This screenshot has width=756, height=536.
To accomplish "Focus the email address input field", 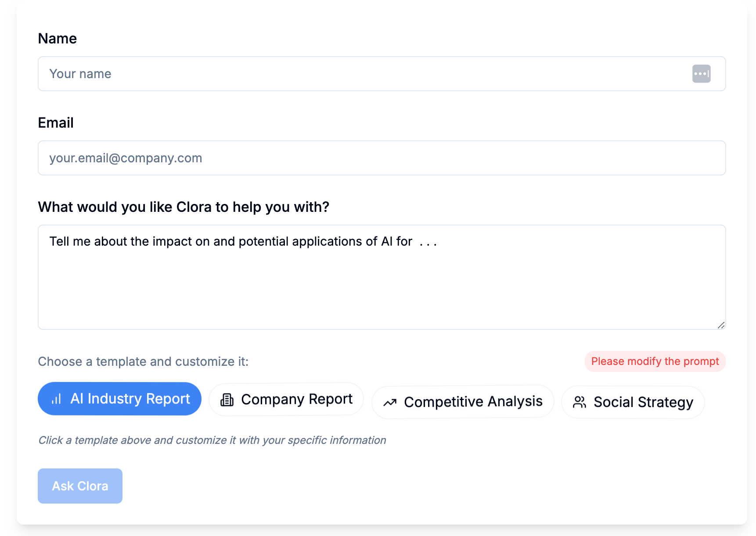I will [x=382, y=158].
